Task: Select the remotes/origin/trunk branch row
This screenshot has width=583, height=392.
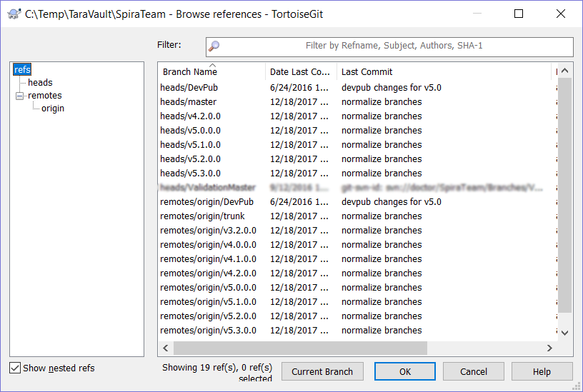Action: pos(203,216)
